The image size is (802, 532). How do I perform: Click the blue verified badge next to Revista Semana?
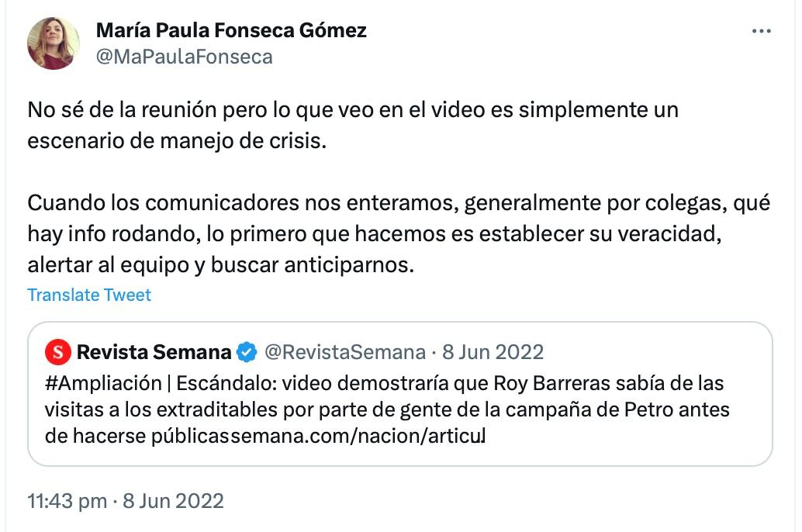[246, 351]
